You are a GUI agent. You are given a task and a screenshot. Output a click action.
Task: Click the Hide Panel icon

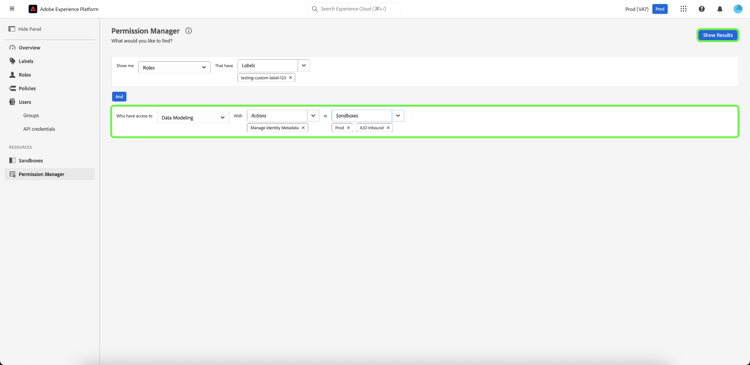click(x=12, y=29)
